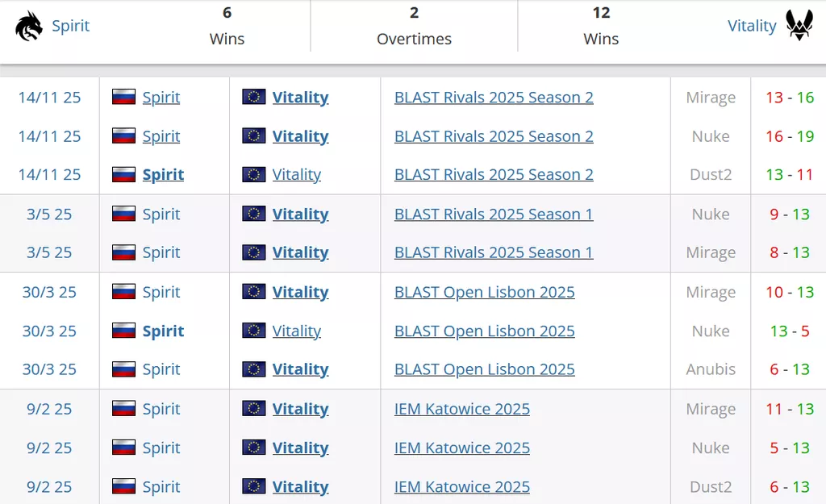
Task: Click Russian flag in the 30/3 Anubis row
Action: coord(123,369)
